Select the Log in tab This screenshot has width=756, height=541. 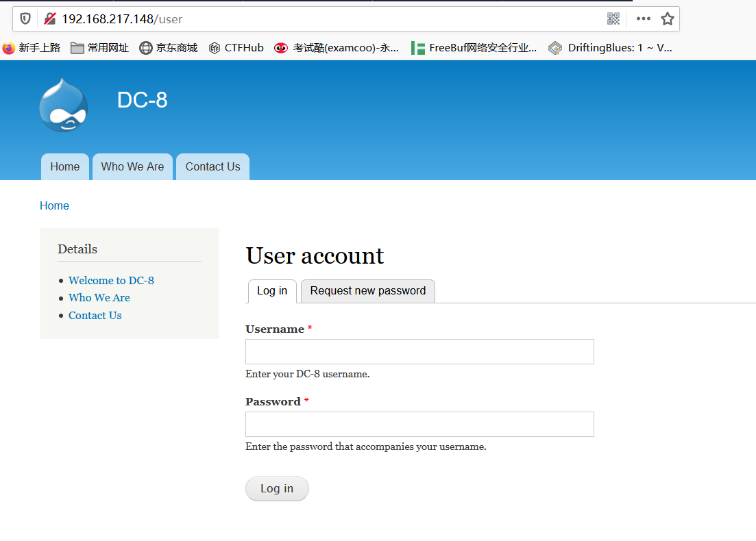tap(272, 291)
